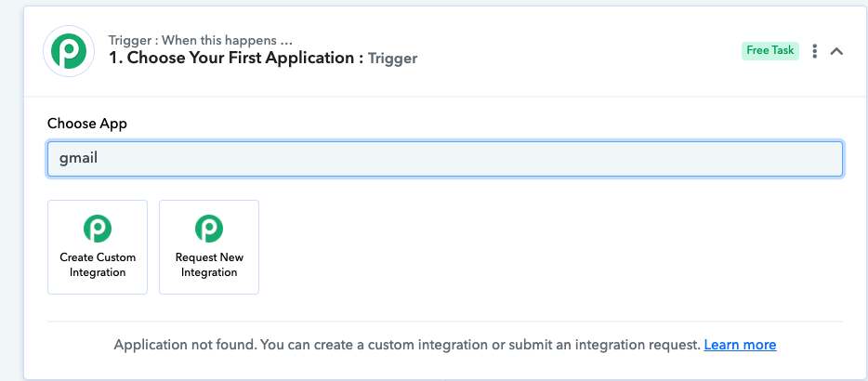Viewport: 868px width, 381px height.
Task: Open the Learn more link
Action: click(740, 345)
